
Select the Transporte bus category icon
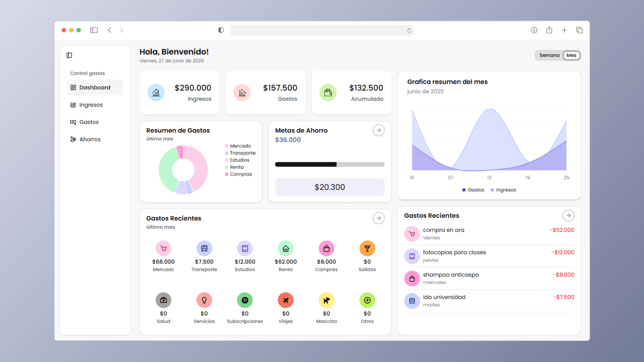coord(204,248)
